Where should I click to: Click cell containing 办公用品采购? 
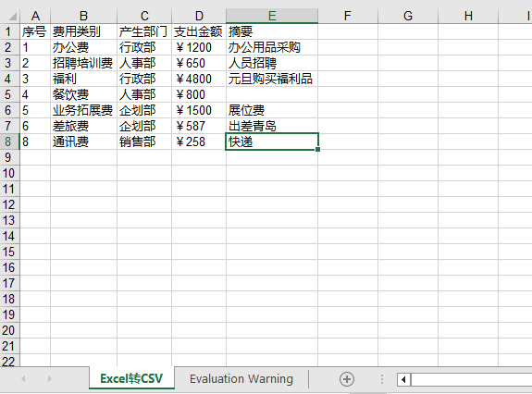272,47
